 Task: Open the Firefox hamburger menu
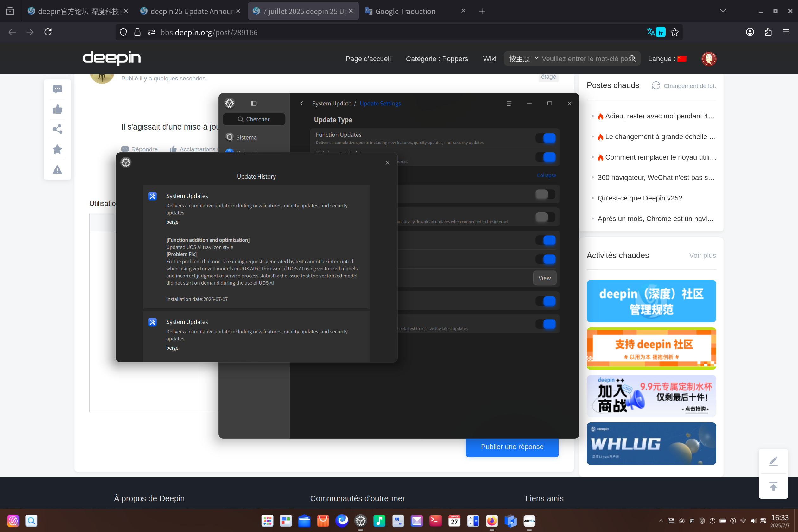(x=786, y=32)
